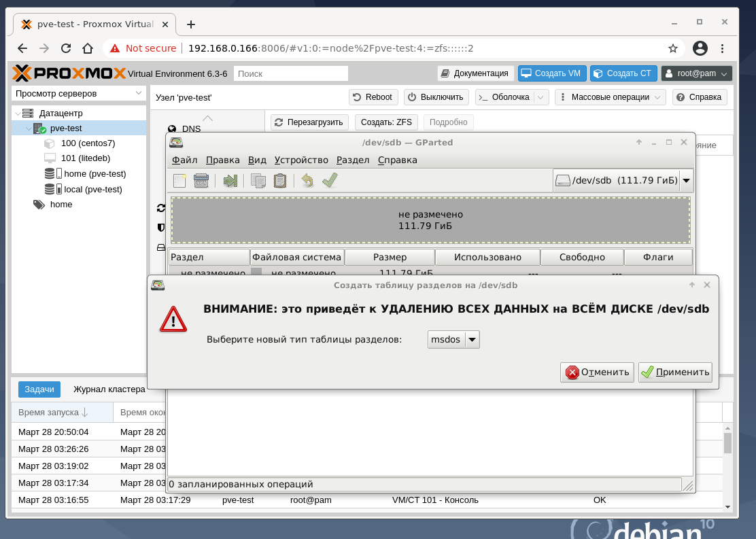756x539 pixels.
Task: Click the Paste partition clipboard icon
Action: tap(279, 181)
